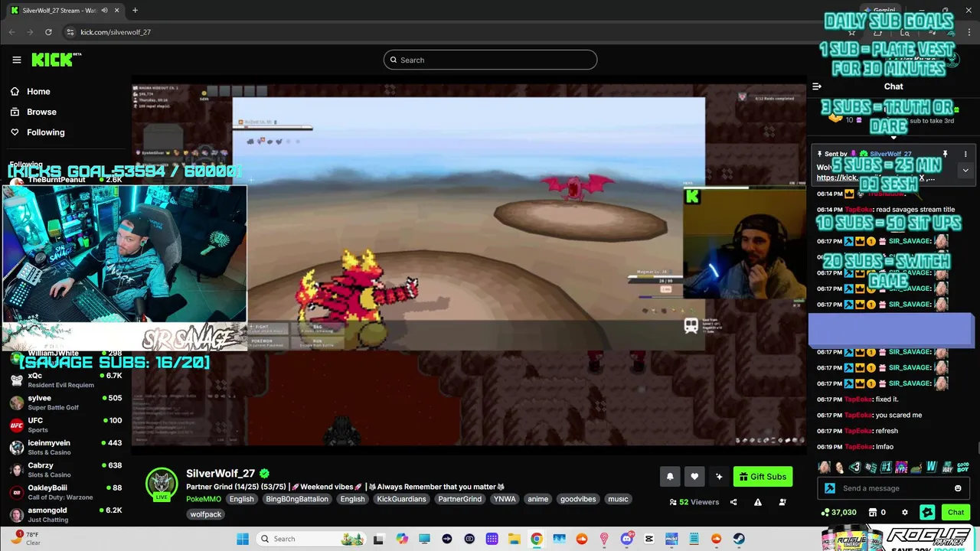Focus the Kick search field
This screenshot has width=980, height=551.
pyautogui.click(x=490, y=60)
